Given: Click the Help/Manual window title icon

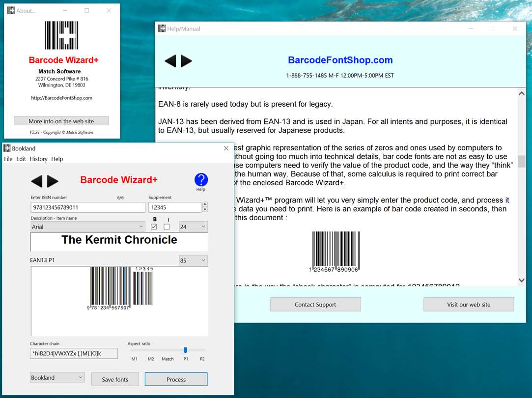Looking at the screenshot, I should coord(162,28).
